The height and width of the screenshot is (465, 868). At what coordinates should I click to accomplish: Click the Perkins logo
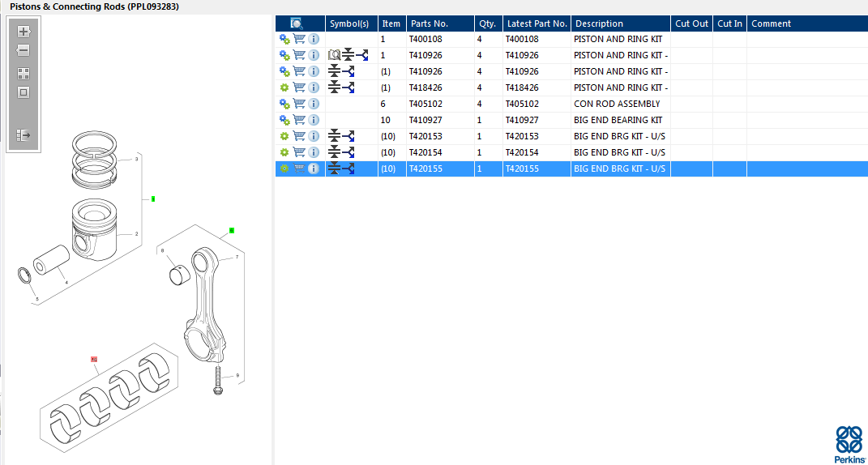click(849, 443)
